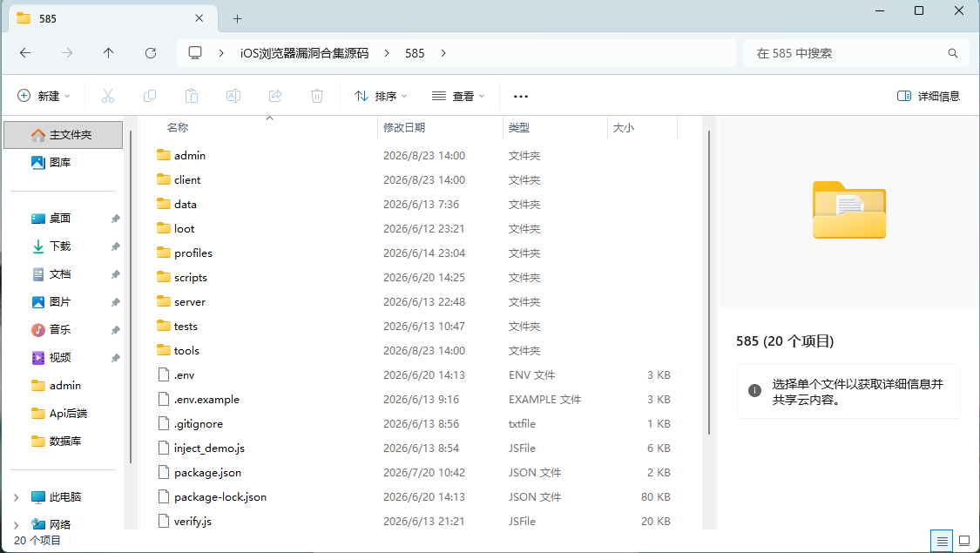Add a new tab
The width and height of the screenshot is (980, 553).
coord(238,19)
